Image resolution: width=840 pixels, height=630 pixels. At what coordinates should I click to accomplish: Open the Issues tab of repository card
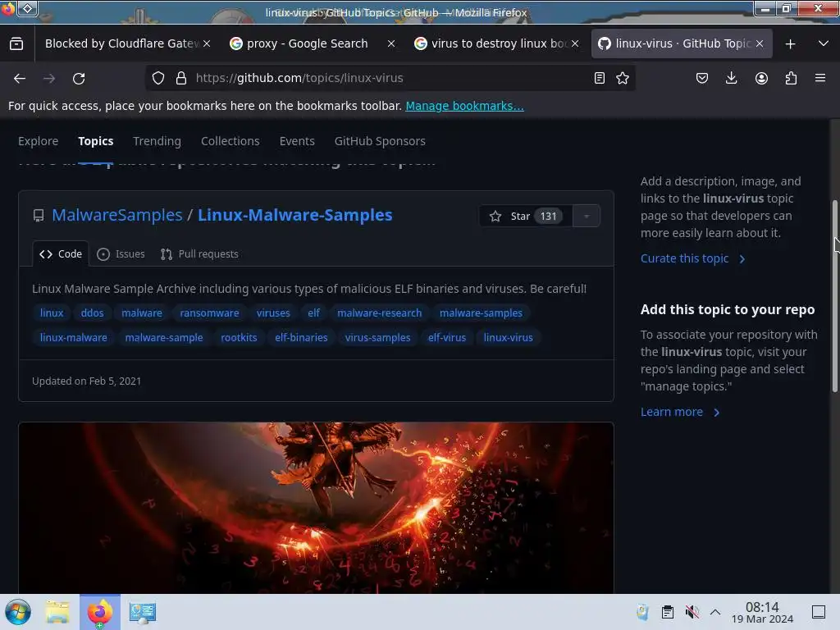121,254
